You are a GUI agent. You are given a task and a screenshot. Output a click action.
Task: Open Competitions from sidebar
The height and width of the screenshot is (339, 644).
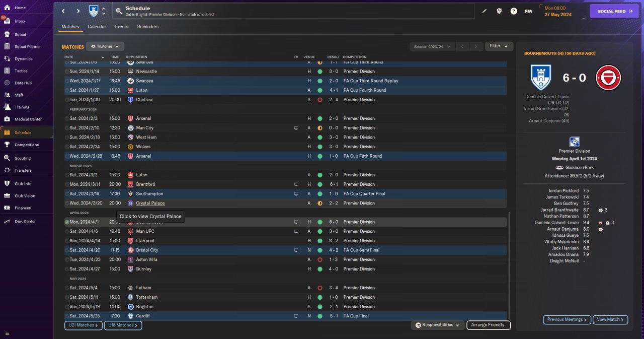27,145
